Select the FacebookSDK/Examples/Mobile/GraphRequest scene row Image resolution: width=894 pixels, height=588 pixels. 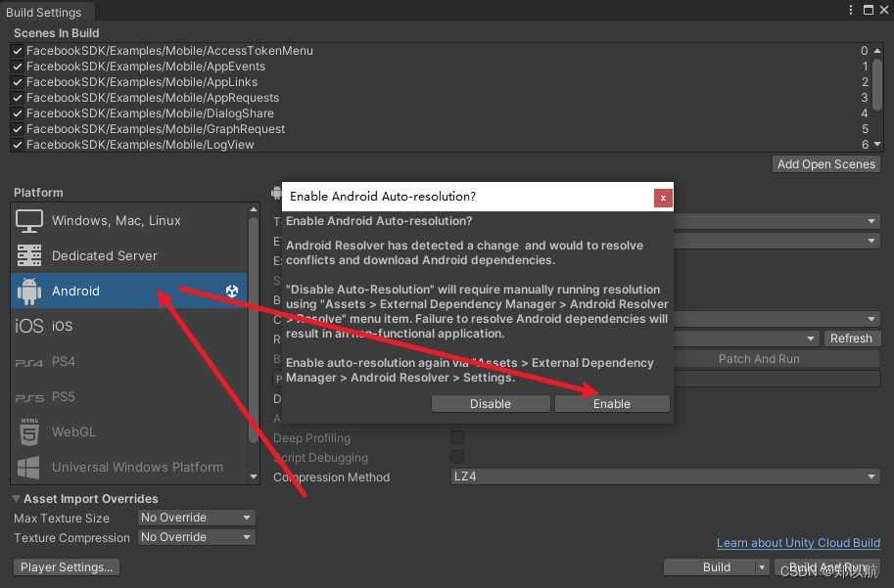point(441,129)
